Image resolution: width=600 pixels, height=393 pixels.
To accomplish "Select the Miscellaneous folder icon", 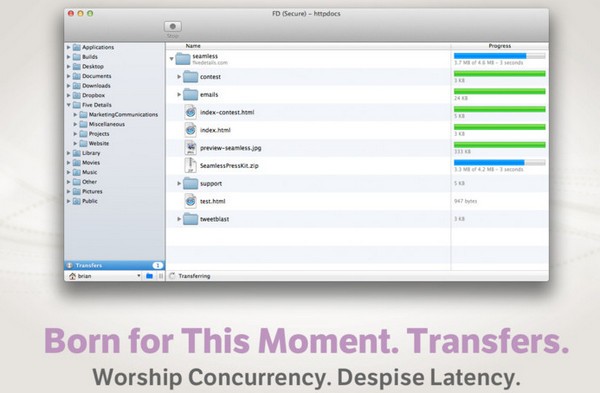I will tap(83, 124).
